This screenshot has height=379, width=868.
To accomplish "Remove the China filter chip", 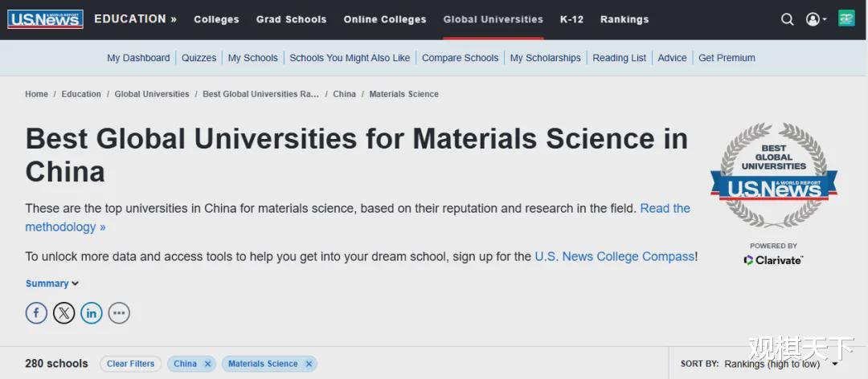I will [207, 364].
